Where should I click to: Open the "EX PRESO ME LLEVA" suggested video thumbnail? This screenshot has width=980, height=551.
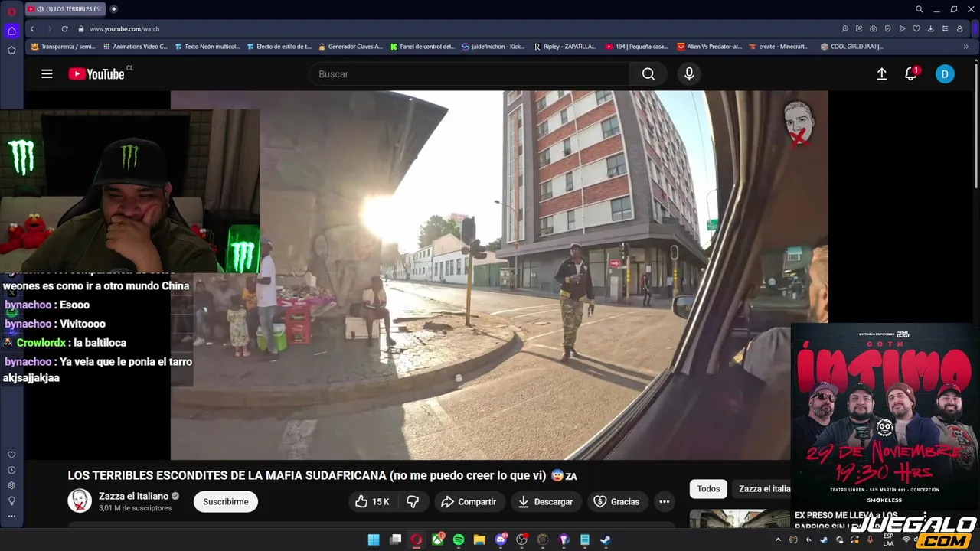pos(739,519)
